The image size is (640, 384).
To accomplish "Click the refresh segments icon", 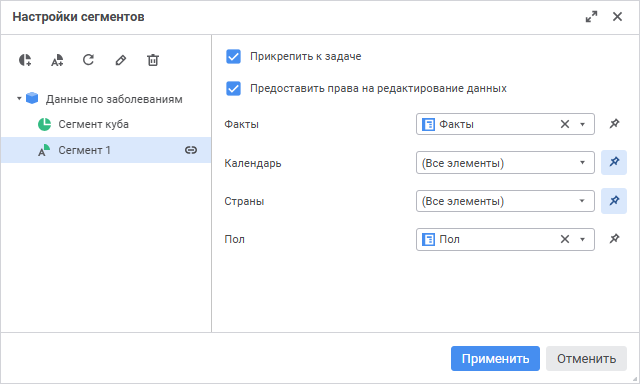I will coord(89,60).
